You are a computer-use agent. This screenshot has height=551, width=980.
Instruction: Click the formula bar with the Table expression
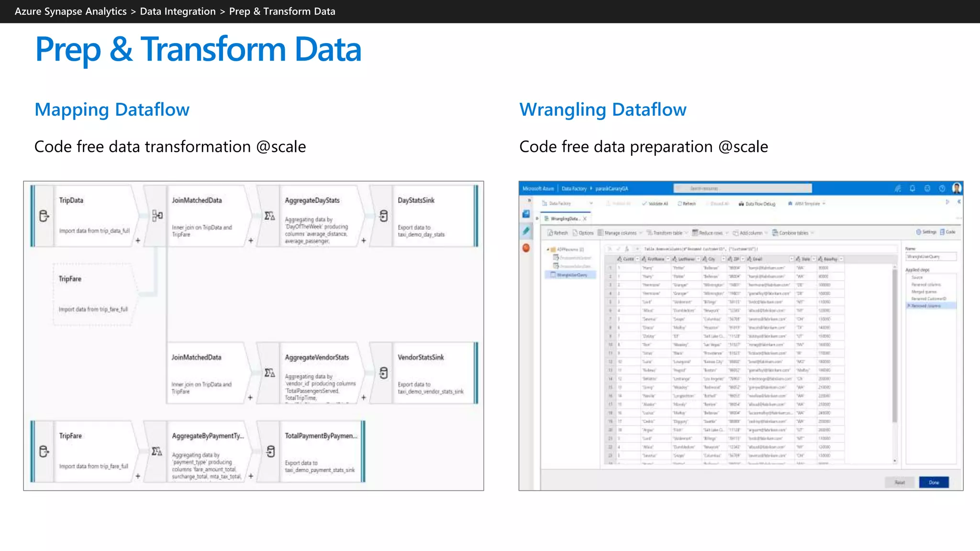(769, 249)
